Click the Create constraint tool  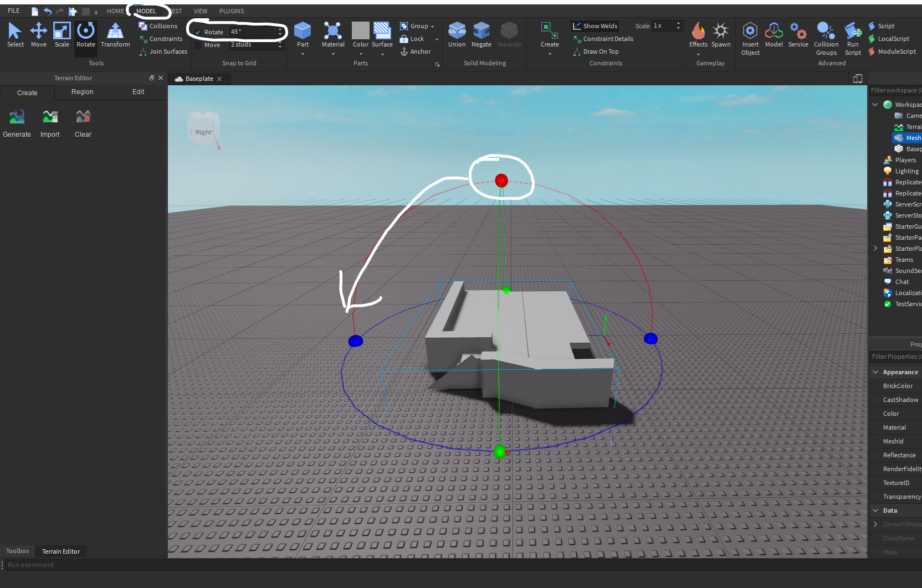point(550,34)
